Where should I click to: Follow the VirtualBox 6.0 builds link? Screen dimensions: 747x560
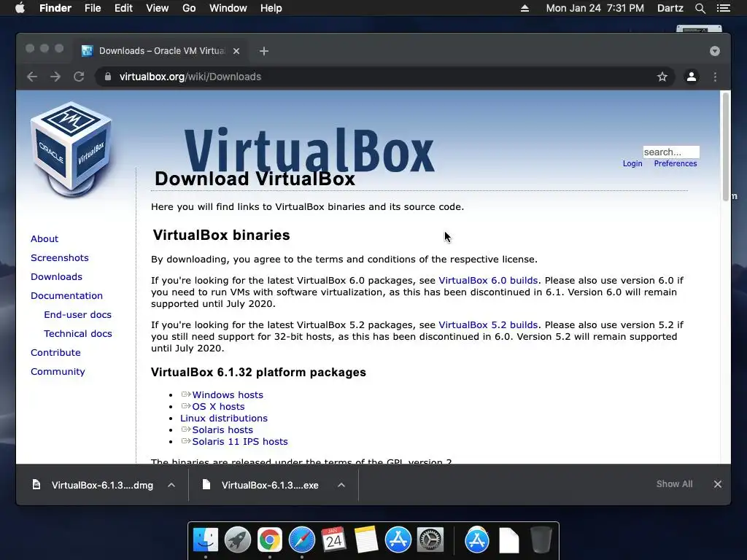pyautogui.click(x=488, y=281)
